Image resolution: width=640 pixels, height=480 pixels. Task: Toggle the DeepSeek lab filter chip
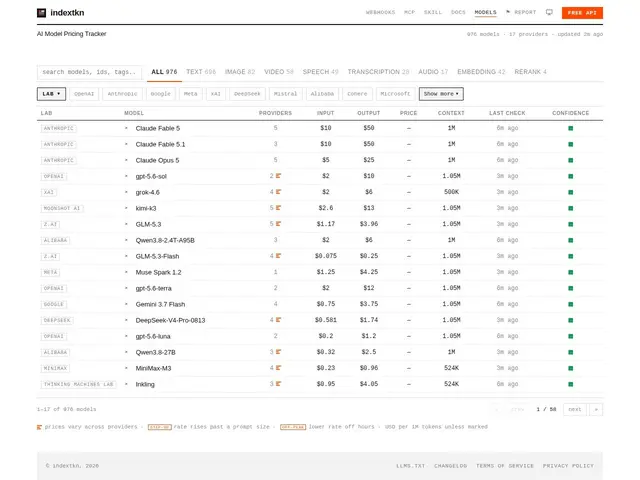pyautogui.click(x=247, y=94)
